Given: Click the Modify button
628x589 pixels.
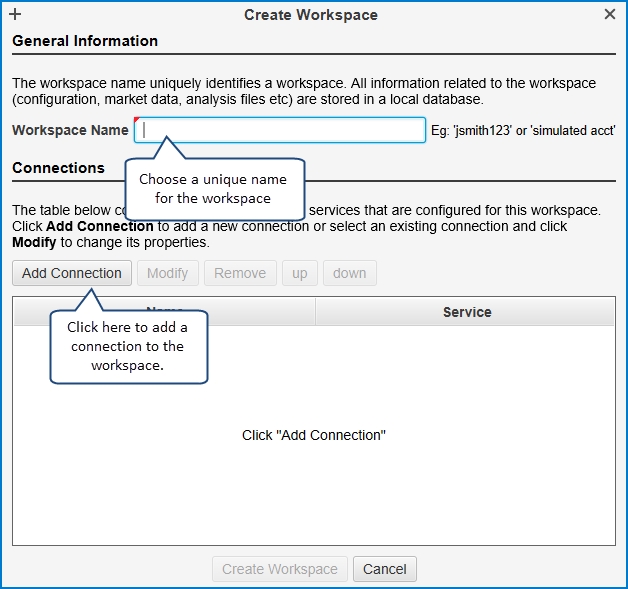Looking at the screenshot, I should (168, 273).
